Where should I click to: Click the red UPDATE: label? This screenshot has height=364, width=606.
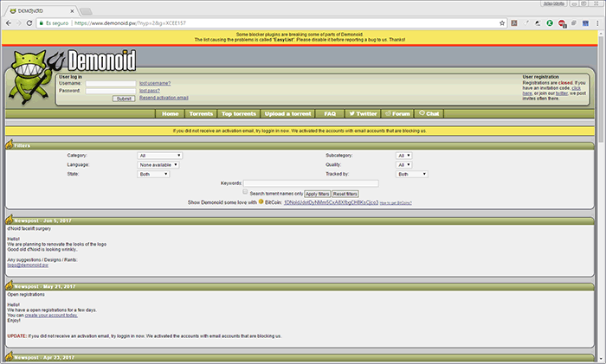click(17, 336)
